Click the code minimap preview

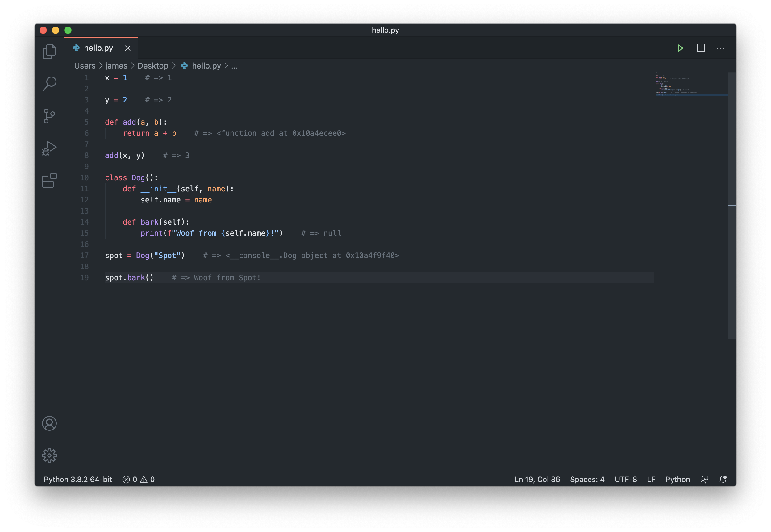point(691,83)
